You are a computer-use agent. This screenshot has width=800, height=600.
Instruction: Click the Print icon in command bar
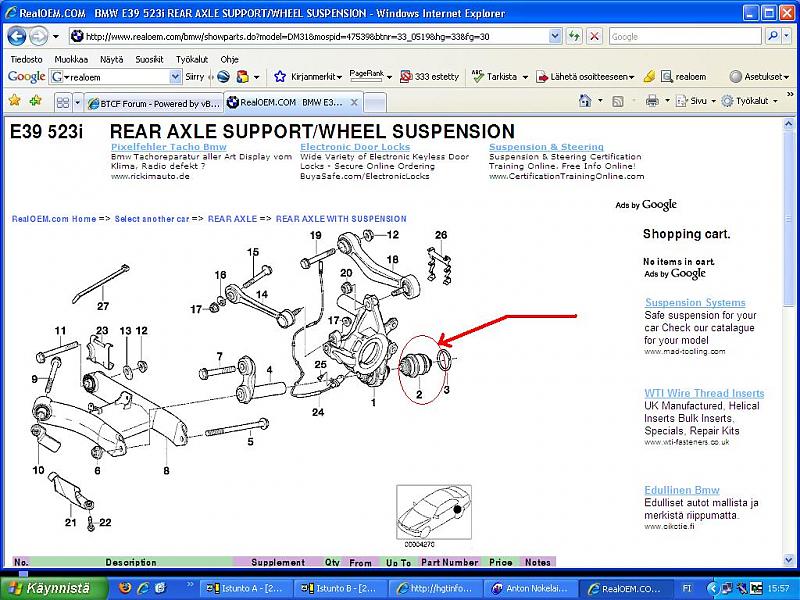click(x=652, y=101)
